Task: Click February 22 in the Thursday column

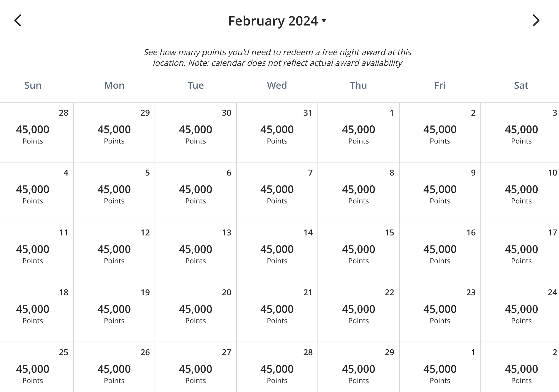Action: click(358, 312)
